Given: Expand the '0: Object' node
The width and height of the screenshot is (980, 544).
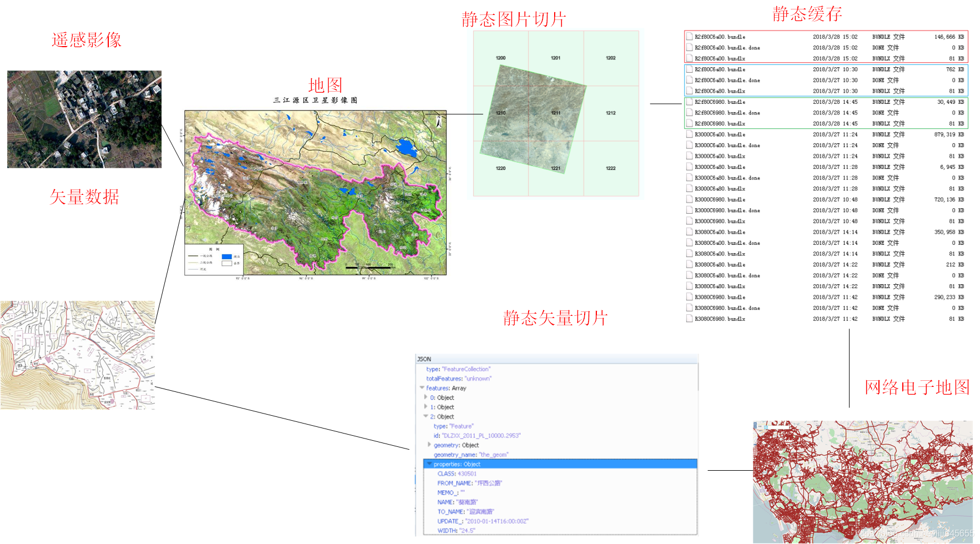Looking at the screenshot, I should pyautogui.click(x=425, y=397).
